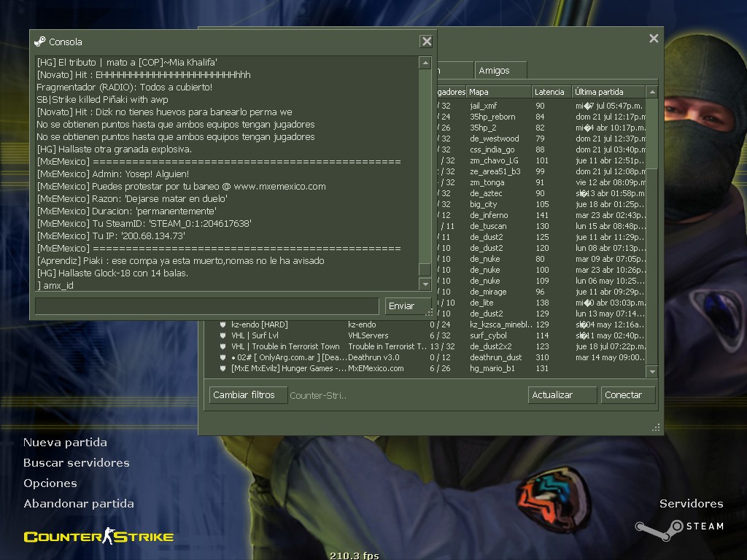
Task: Switch to the Amigos tab
Action: click(x=500, y=71)
